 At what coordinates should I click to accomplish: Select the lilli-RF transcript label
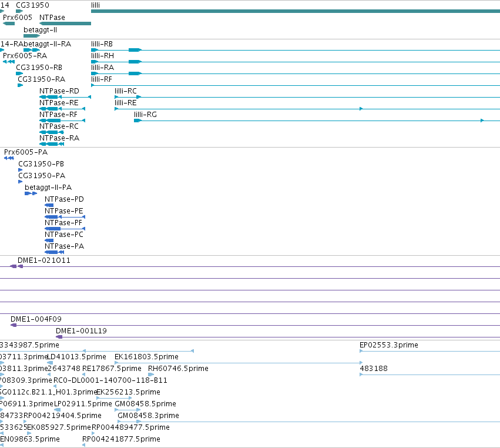pos(102,79)
